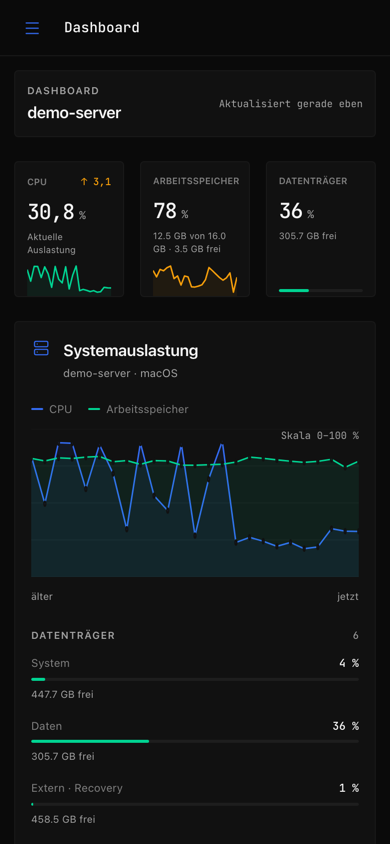The height and width of the screenshot is (844, 390).
Task: Click the 1 % Recovery percentage
Action: pyautogui.click(x=349, y=788)
